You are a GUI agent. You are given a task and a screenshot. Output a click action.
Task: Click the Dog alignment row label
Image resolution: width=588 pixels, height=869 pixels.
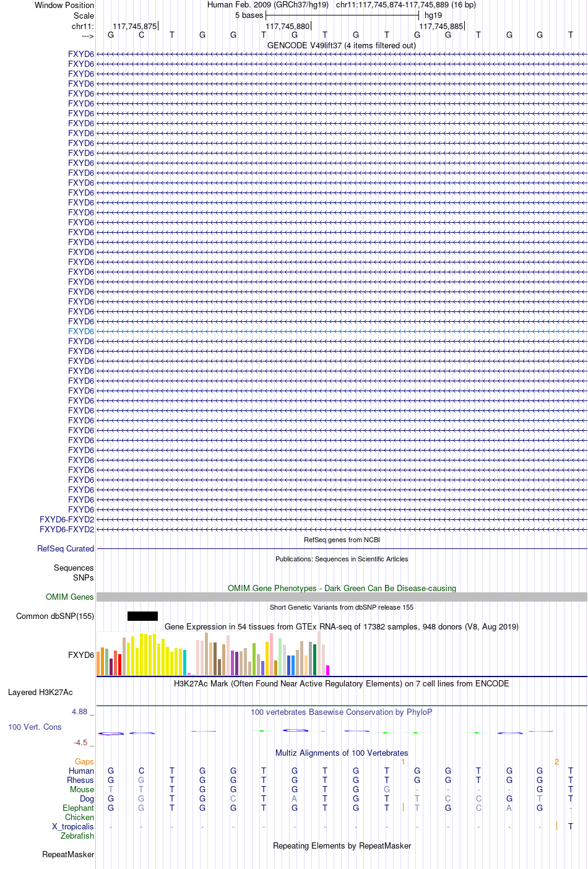pyautogui.click(x=87, y=798)
